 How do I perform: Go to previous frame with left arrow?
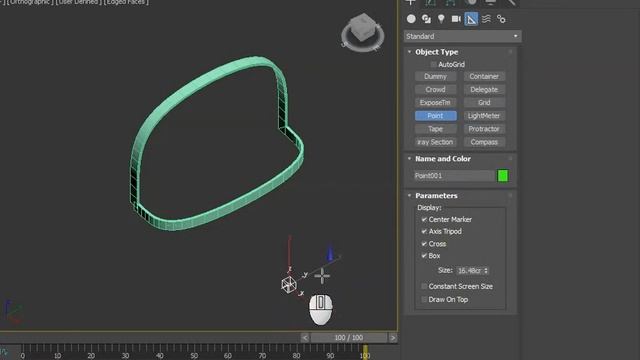(305, 338)
